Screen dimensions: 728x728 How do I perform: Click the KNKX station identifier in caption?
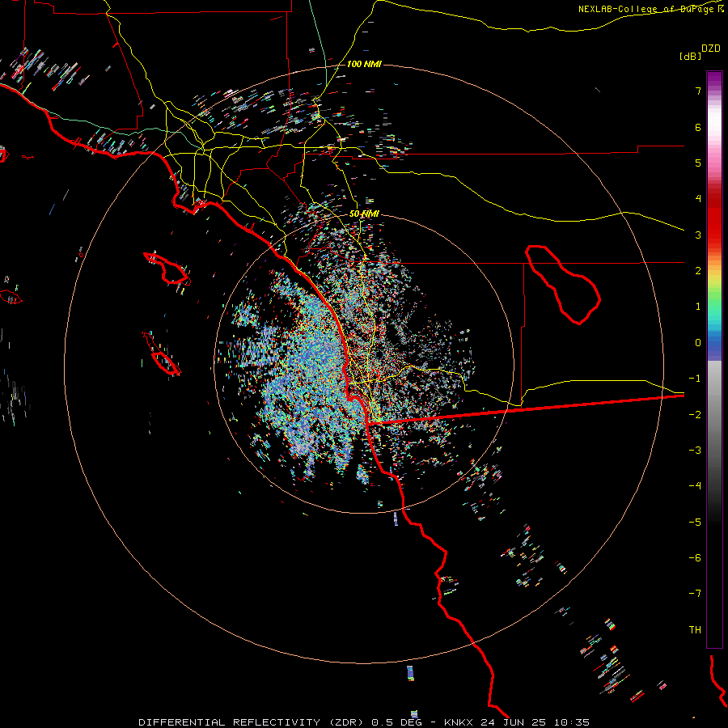459,722
